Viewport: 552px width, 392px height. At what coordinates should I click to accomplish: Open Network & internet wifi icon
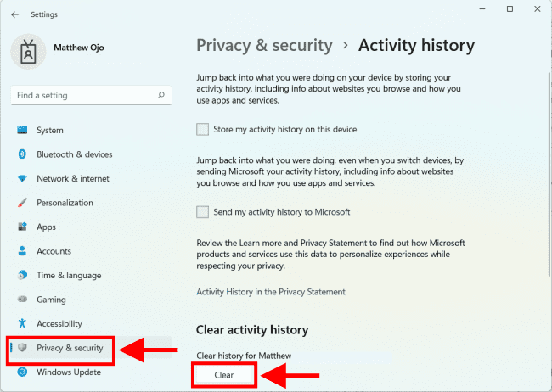(22, 179)
